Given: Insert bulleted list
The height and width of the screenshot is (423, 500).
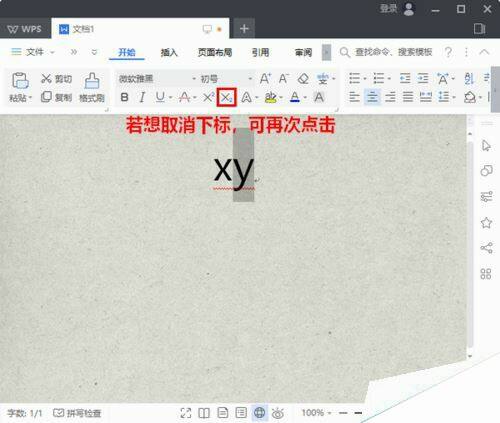Looking at the screenshot, I should tap(354, 79).
